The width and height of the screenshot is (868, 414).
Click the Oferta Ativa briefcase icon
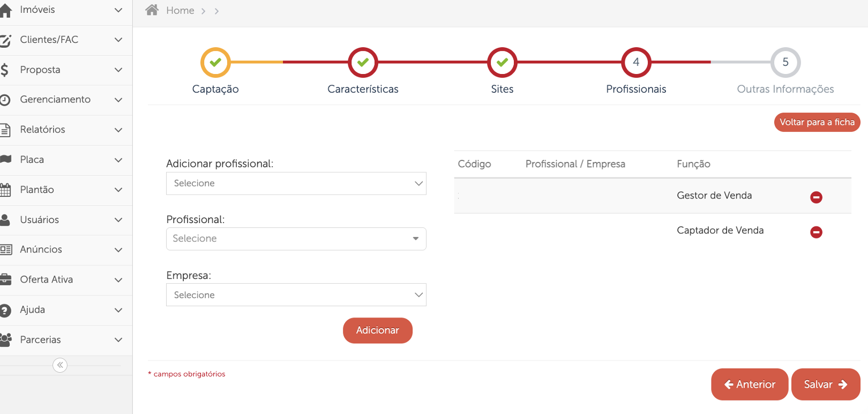(x=6, y=279)
